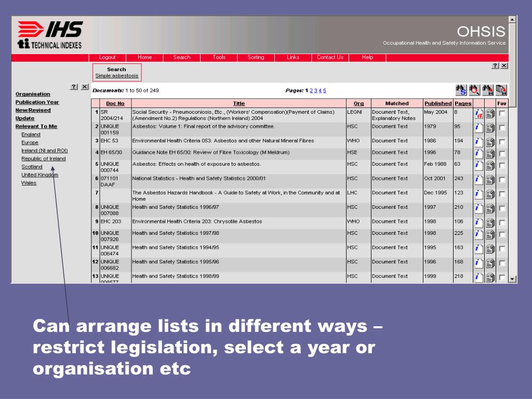Click help question mark beside the Search box
This screenshot has height=399, width=532.
(495, 65)
